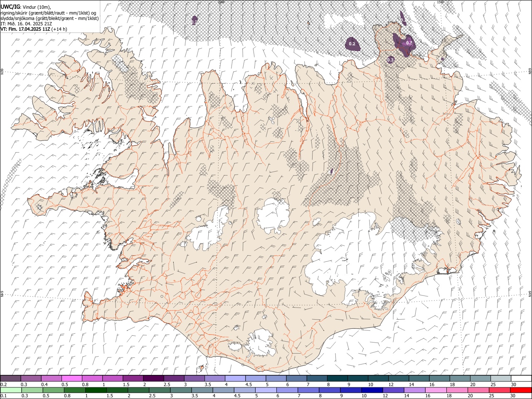Click the "0.2" precipitation label on map
532x399 pixels.
coord(352,44)
